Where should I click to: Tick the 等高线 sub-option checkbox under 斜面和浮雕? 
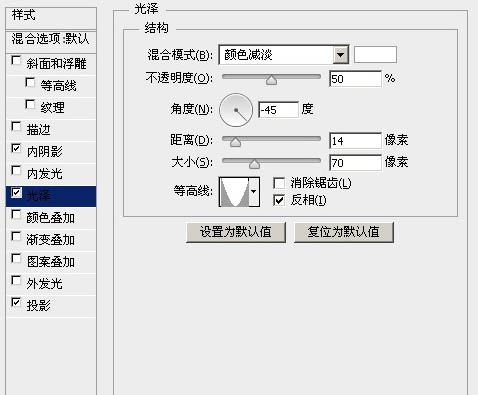point(30,83)
